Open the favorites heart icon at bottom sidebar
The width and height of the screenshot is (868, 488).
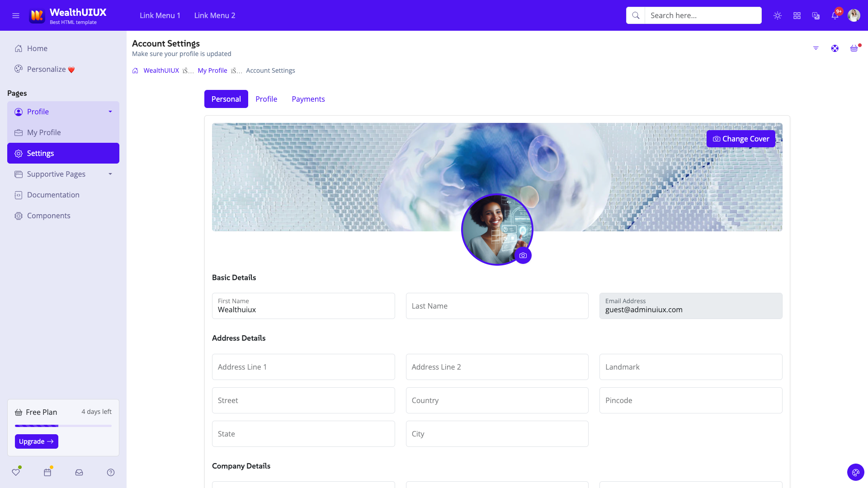[x=16, y=472]
